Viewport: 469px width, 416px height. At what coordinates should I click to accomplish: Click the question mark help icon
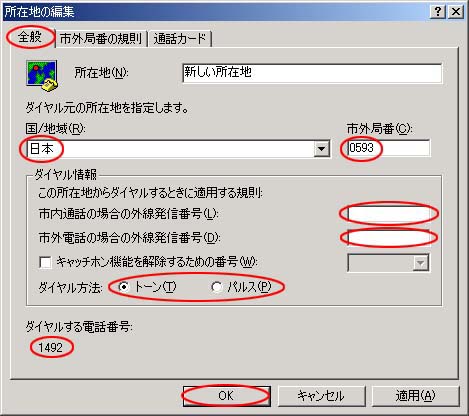click(438, 12)
